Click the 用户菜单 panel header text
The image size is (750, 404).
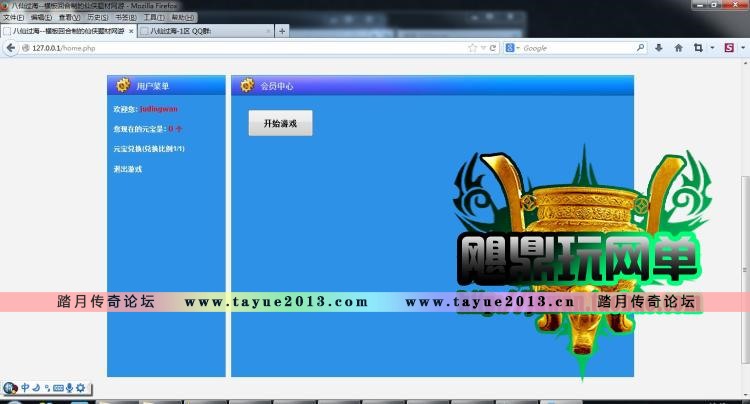pyautogui.click(x=153, y=86)
